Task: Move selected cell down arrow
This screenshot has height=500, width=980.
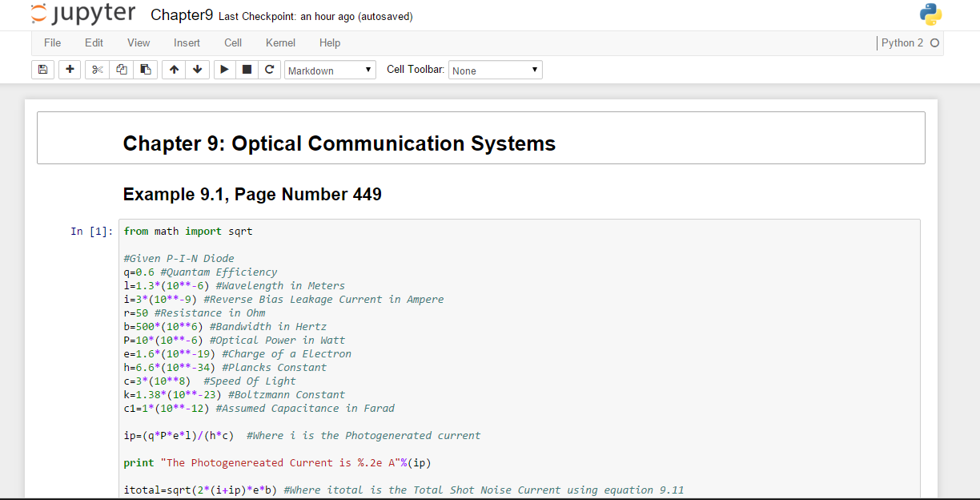Action: pos(197,70)
